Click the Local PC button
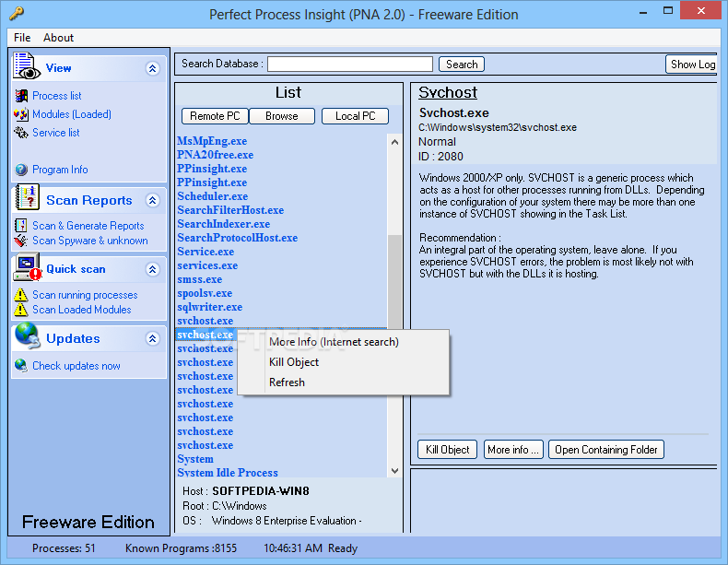728x565 pixels. 355,116
